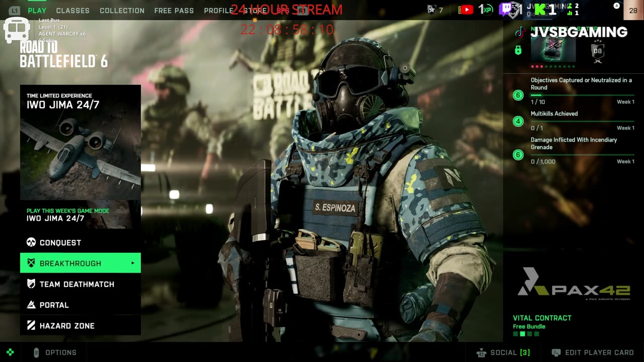Expand the arrow on the Breakthrough row

(133, 263)
